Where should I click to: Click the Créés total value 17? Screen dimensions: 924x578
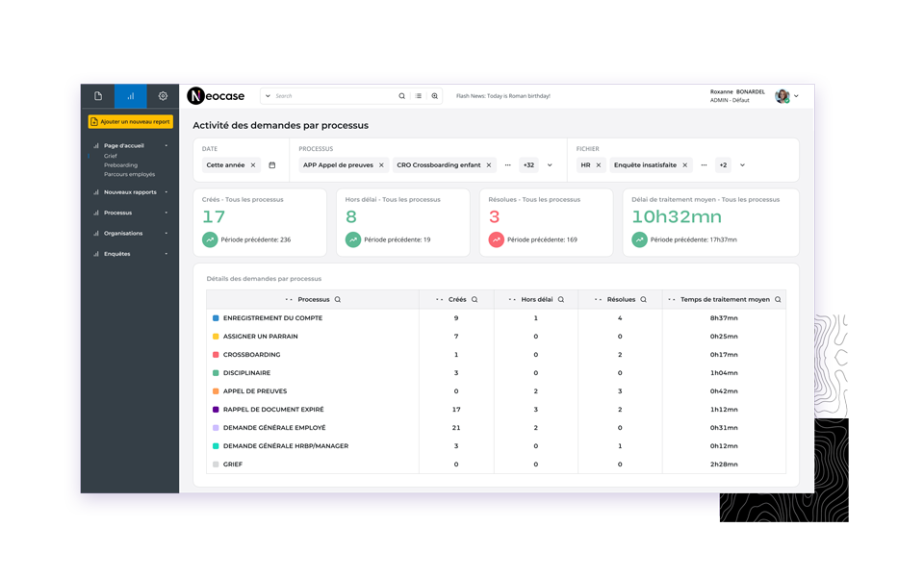click(x=214, y=216)
